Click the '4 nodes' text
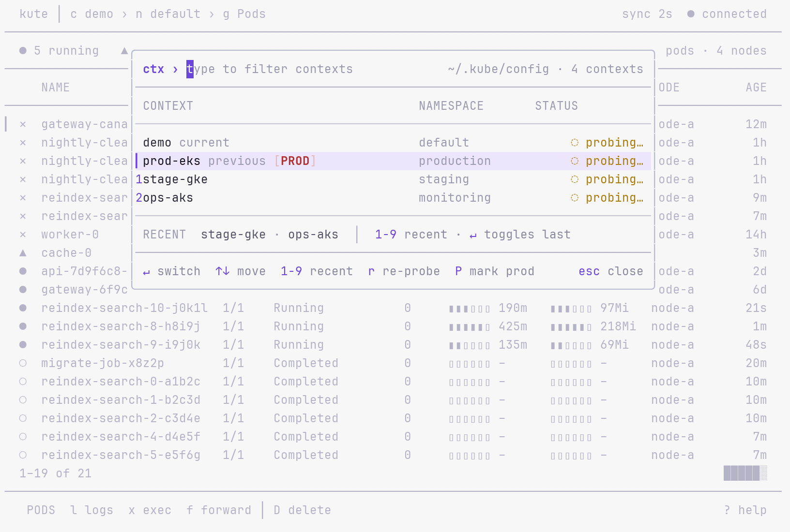 click(742, 51)
